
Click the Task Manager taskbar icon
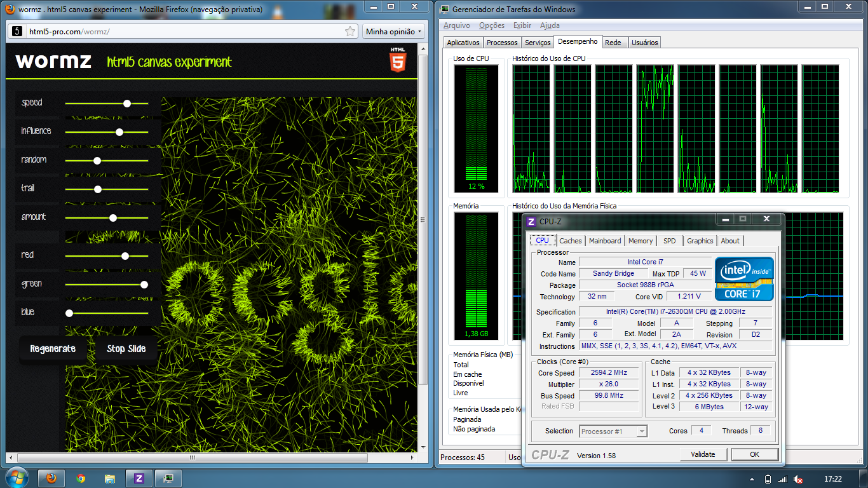point(168,478)
